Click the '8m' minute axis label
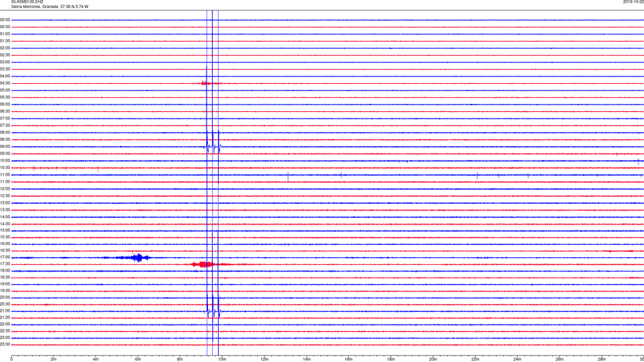This screenshot has height=362, width=644. coord(180,359)
